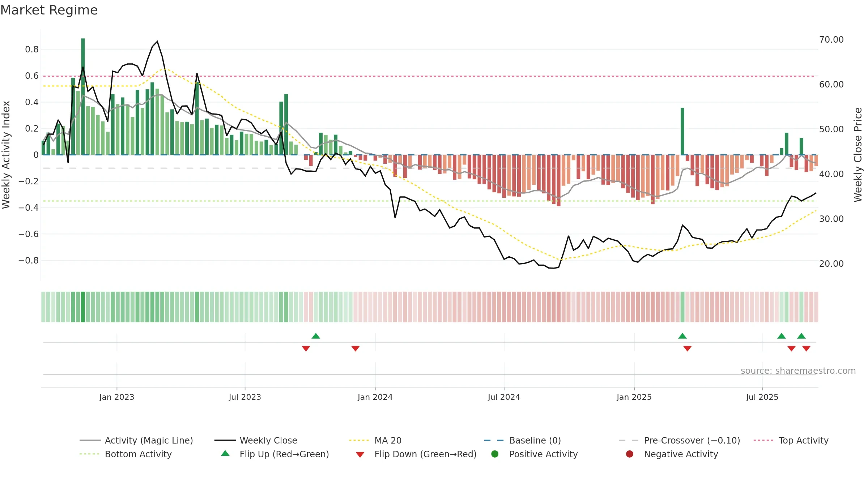Click the 0.6 tick on the activity axis
This screenshot has width=868, height=488.
pos(32,76)
